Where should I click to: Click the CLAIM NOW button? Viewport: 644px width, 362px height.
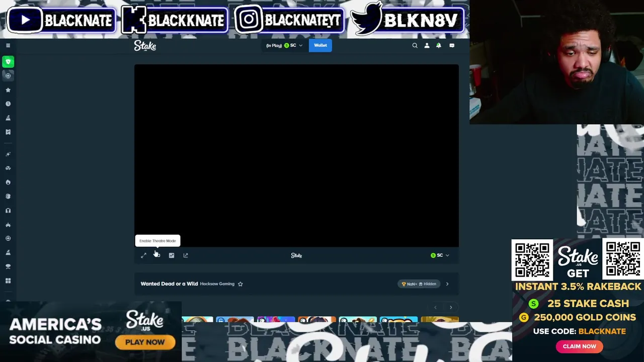(x=579, y=346)
